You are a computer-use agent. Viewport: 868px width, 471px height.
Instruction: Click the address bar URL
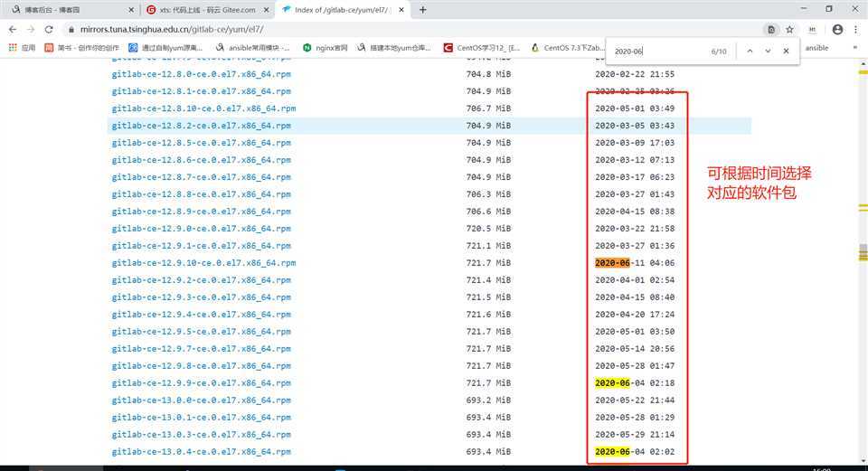(172, 29)
